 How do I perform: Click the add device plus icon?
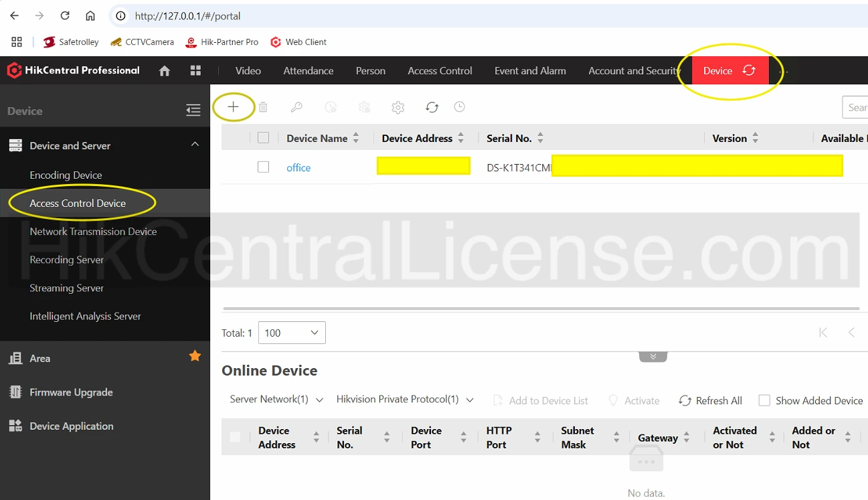233,107
